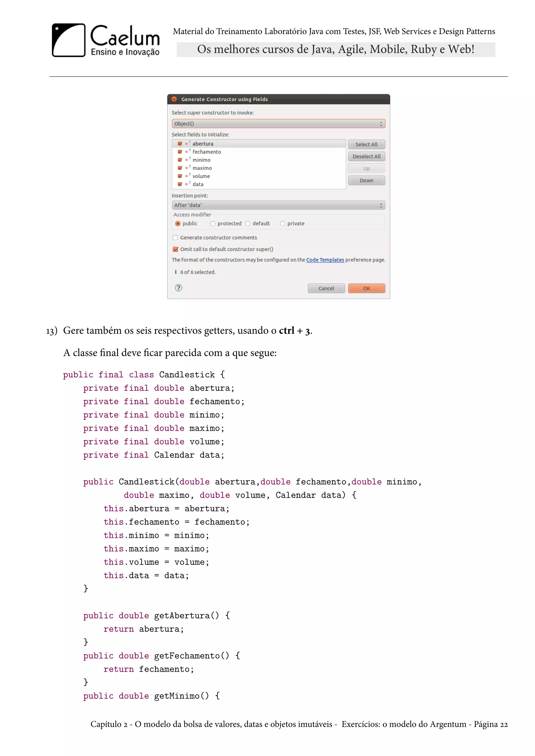The height and width of the screenshot is (756, 535).
Task: Click the Up button
Action: coord(366,168)
